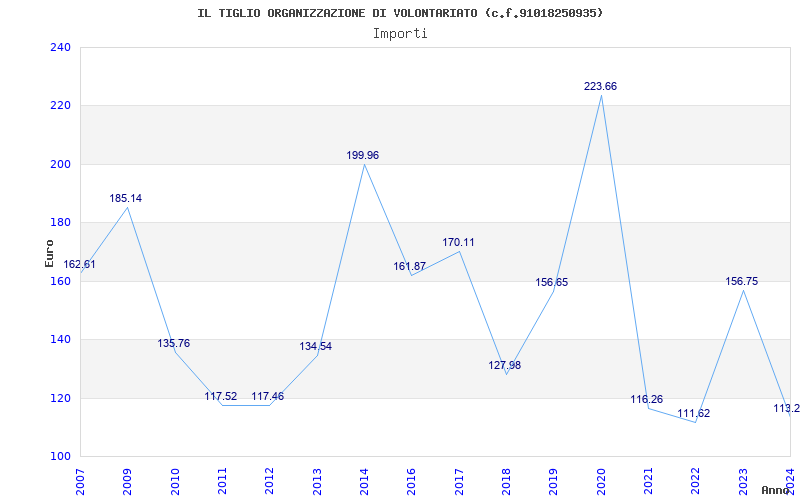The image size is (800, 500).
Task: Click the x-axis year 2013
Action: (x=317, y=481)
